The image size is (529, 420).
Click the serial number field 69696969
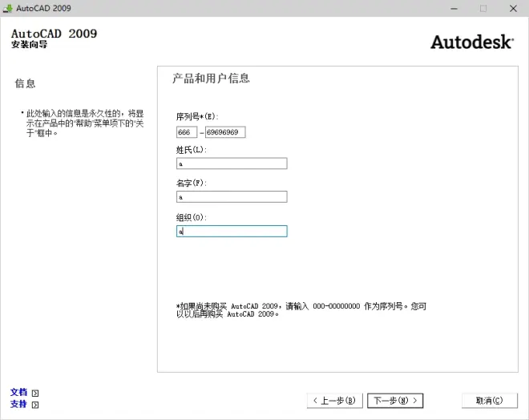coord(225,132)
